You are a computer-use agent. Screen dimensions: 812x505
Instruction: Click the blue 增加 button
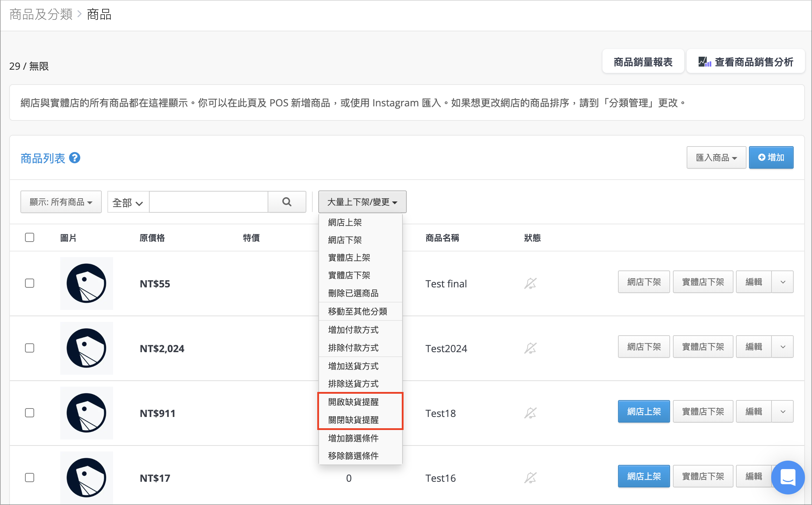pyautogui.click(x=771, y=157)
